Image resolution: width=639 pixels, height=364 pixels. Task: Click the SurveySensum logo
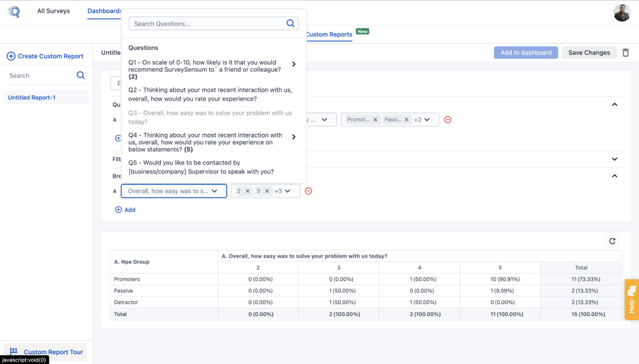(14, 11)
